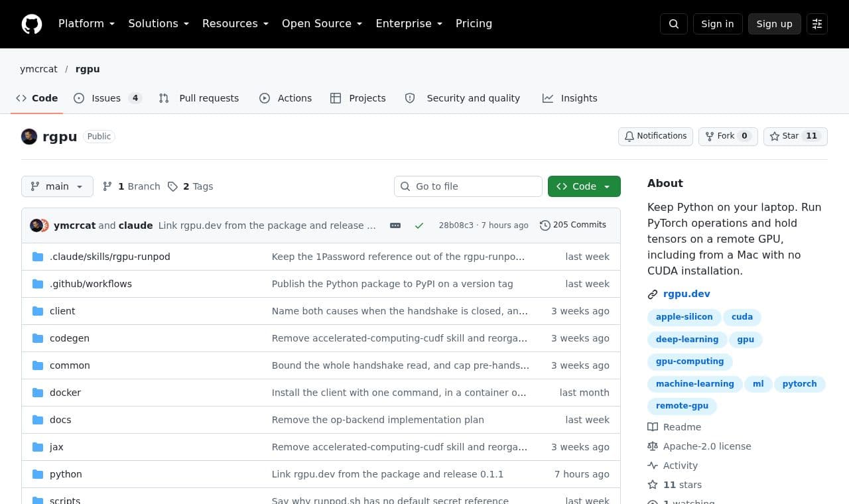Show the green check status details for the latest commit
849x504 pixels.
419,225
